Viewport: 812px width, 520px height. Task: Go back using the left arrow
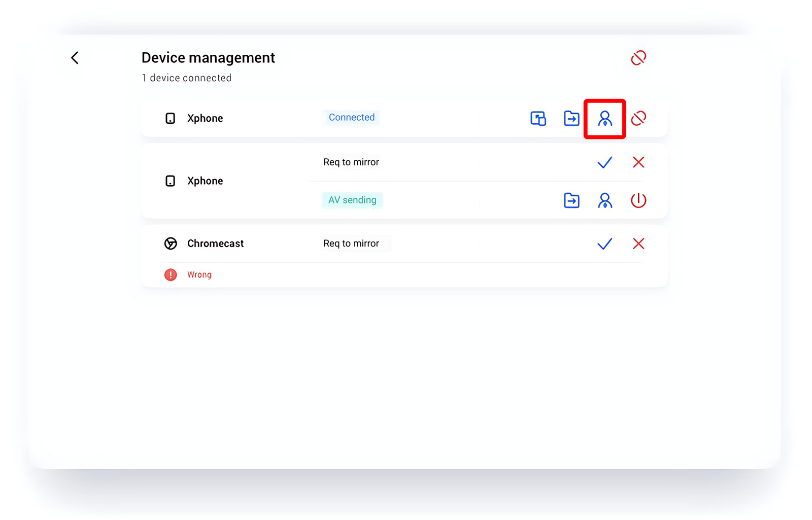75,58
